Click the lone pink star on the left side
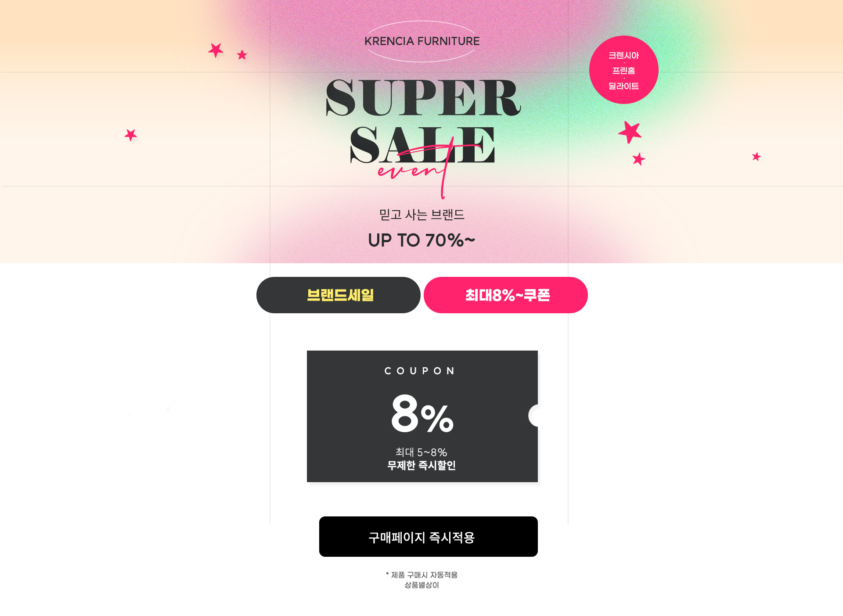 [131, 135]
